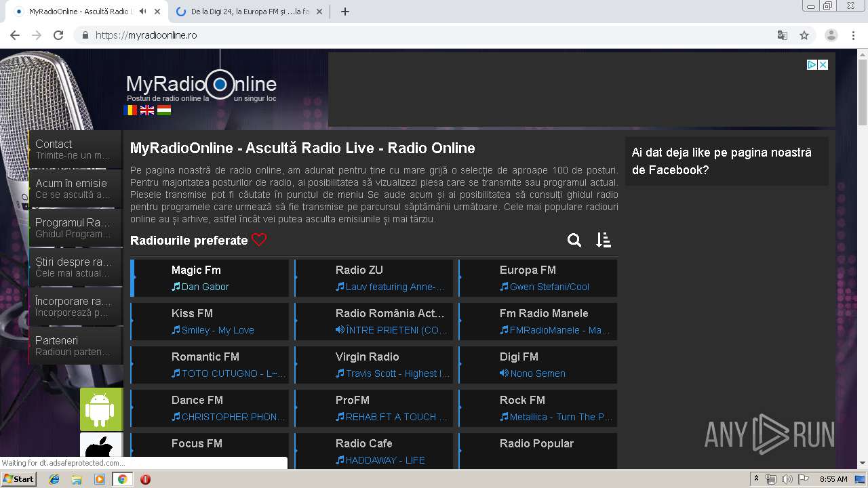Open a new tab with plus button
The height and width of the screenshot is (488, 868).
click(345, 12)
